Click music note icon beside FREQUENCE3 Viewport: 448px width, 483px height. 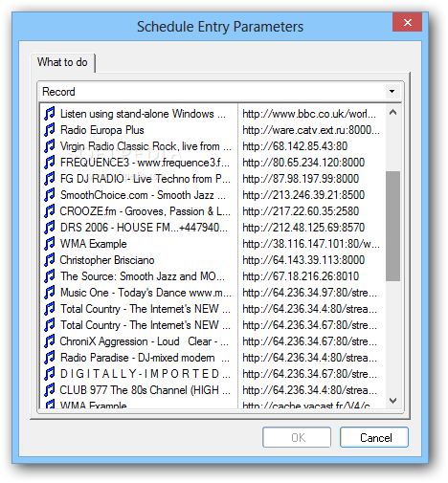point(50,163)
